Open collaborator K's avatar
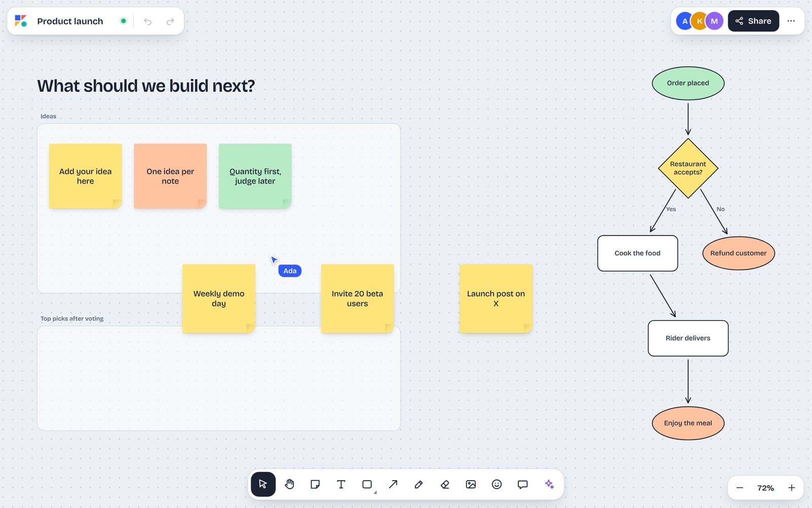 click(x=699, y=21)
